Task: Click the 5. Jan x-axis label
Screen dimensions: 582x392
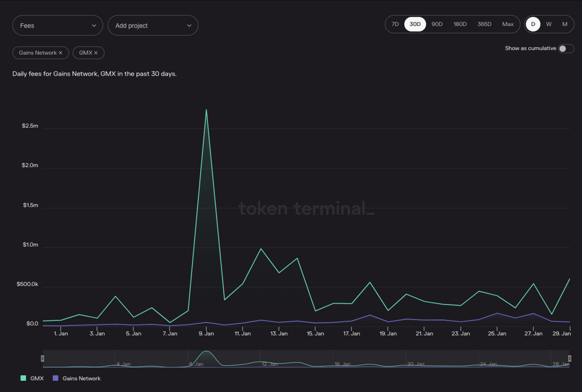Action: pyautogui.click(x=134, y=333)
